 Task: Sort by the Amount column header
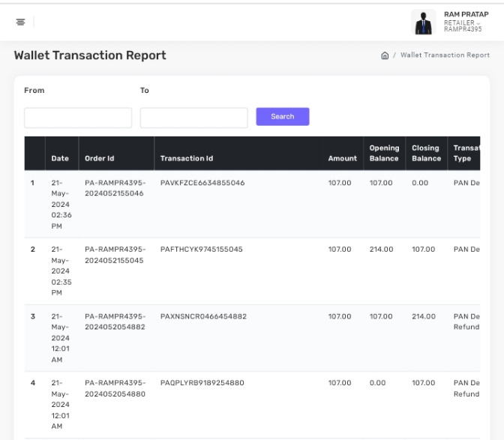[x=342, y=158]
